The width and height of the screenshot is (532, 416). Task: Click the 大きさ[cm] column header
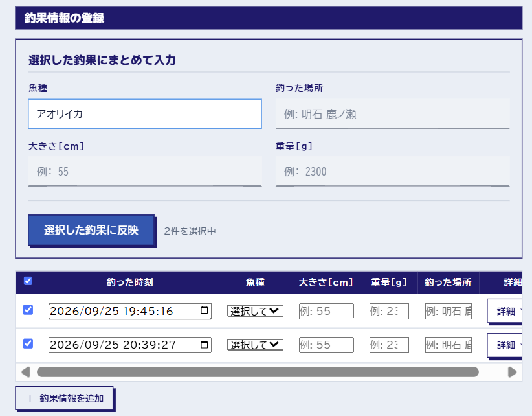[326, 283]
